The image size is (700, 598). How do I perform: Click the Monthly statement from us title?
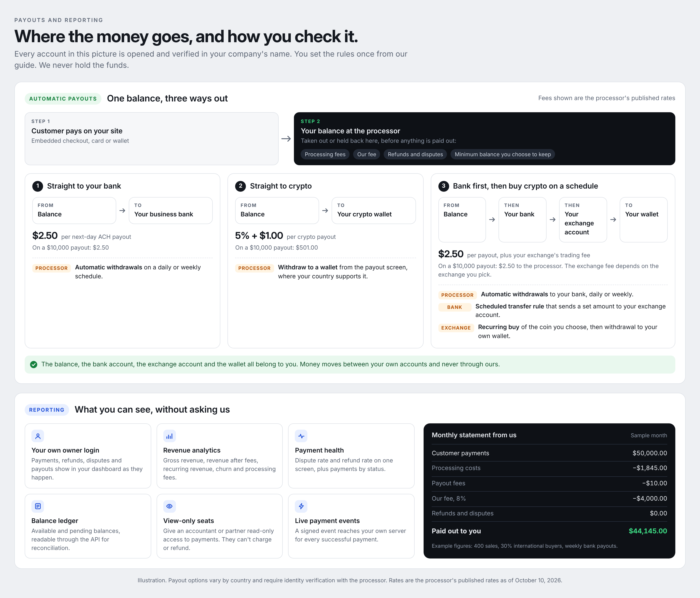tap(474, 435)
